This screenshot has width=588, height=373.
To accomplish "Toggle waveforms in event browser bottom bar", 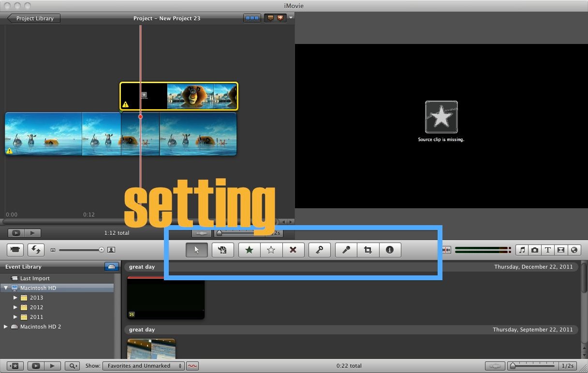I will point(495,366).
